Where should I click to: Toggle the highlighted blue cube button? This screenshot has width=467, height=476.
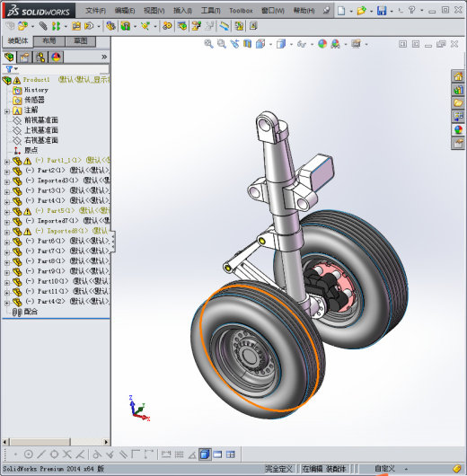pos(205,454)
